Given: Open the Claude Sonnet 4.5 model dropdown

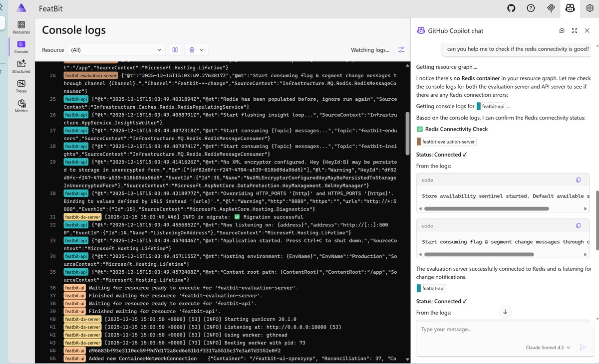Looking at the screenshot, I should pyautogui.click(x=548, y=348).
